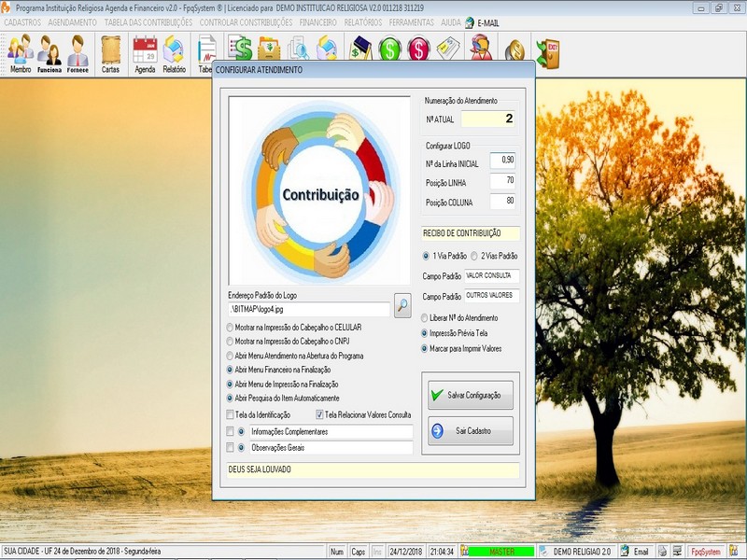
Task: Toggle Abrir Menu de Impressão na Finalização
Action: [x=230, y=384]
